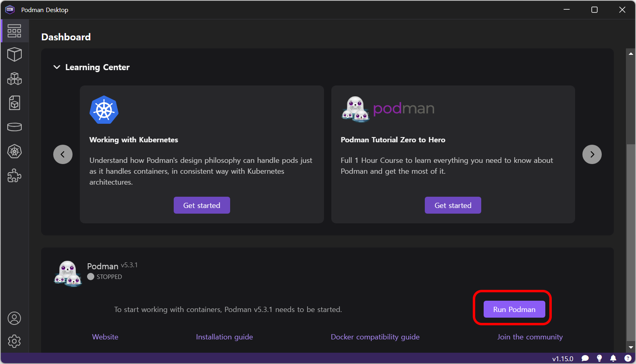Click the v5.3.1 version text
636x364 pixels.
[x=129, y=265]
